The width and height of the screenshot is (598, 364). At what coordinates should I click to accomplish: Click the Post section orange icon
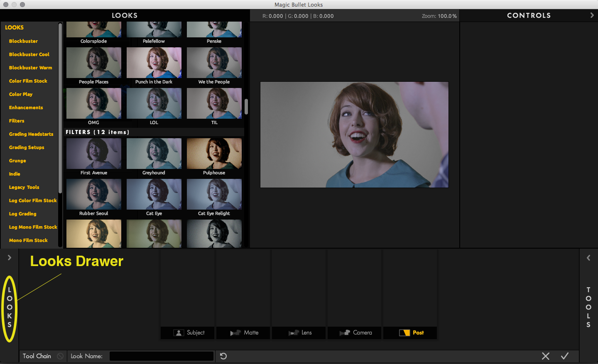(404, 333)
